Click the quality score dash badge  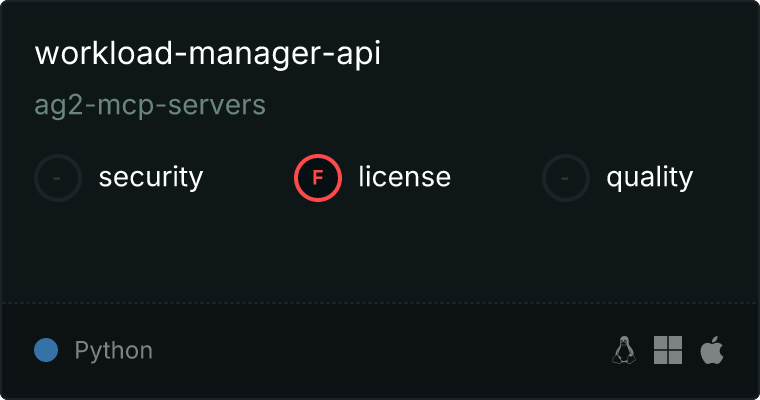click(565, 178)
